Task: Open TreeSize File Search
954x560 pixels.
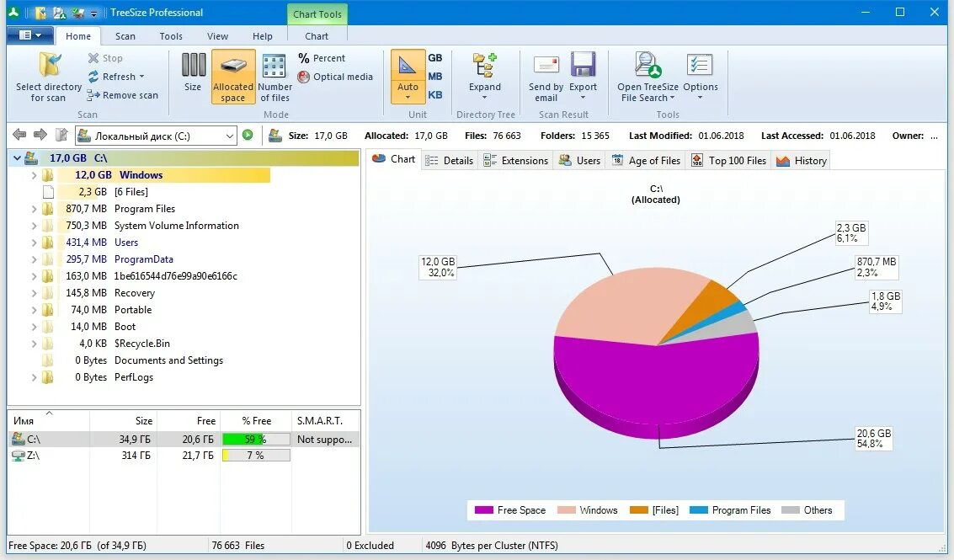Action: coord(648,77)
